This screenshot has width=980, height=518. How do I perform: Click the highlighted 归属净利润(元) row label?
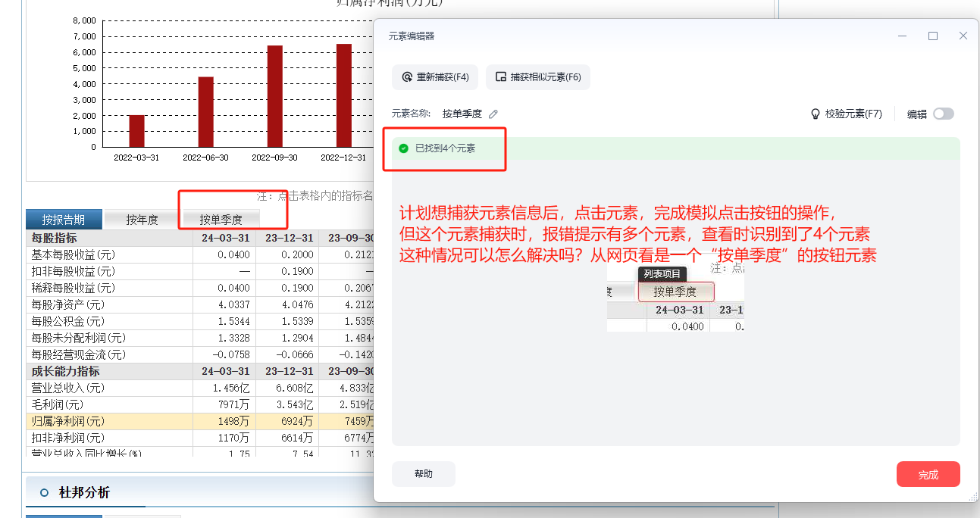coord(67,421)
